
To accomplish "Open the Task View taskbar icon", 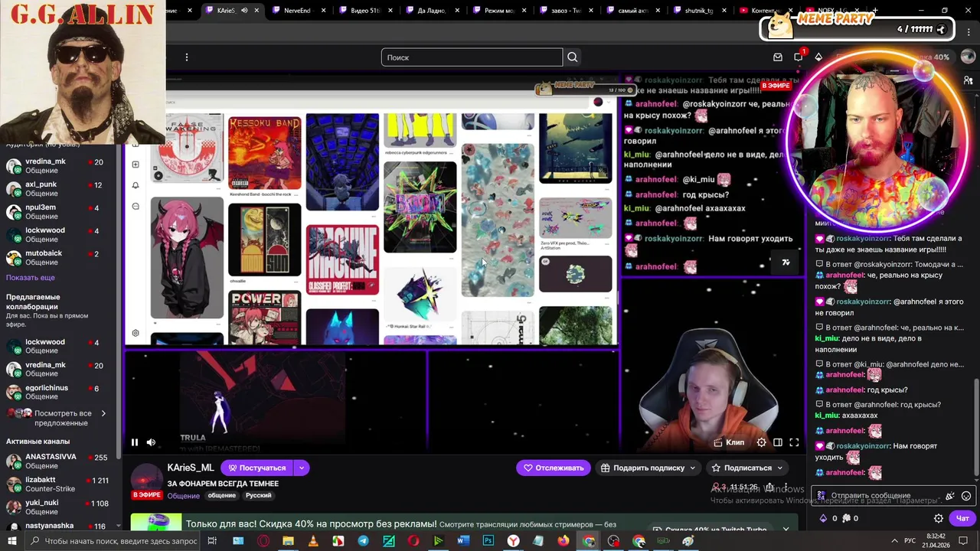I will (212, 541).
